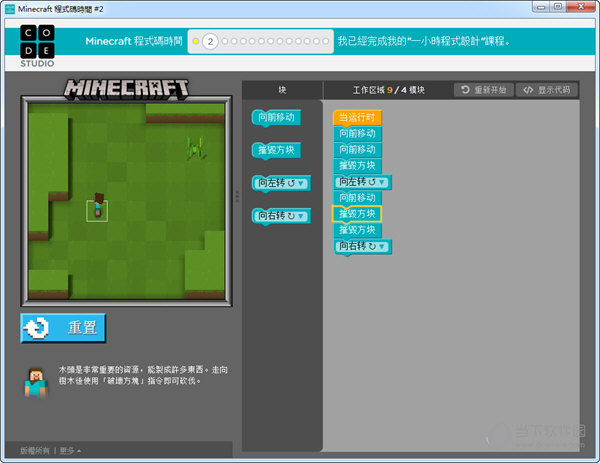Jump to level 5 dot in progress bar
This screenshot has height=463, width=600.
[x=243, y=41]
